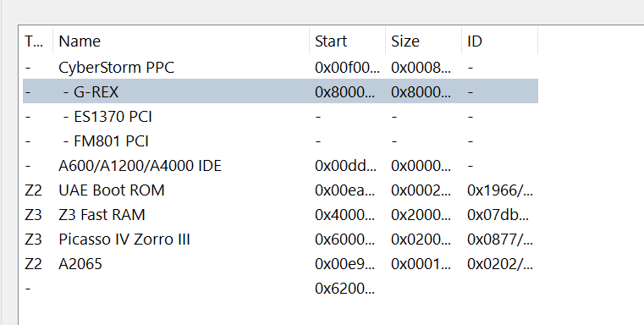The image size is (644, 325).
Task: Click the 0x00ea... start address cell
Action: [x=344, y=190]
